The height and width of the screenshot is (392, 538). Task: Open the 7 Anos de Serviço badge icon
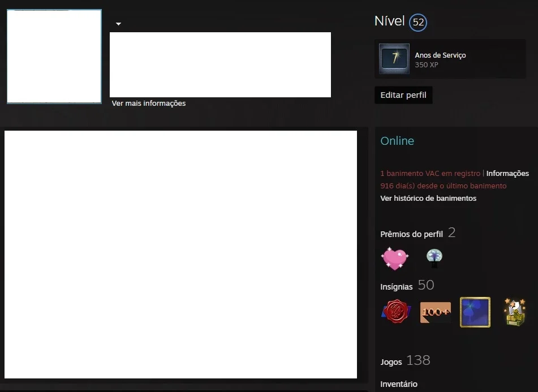click(x=394, y=59)
